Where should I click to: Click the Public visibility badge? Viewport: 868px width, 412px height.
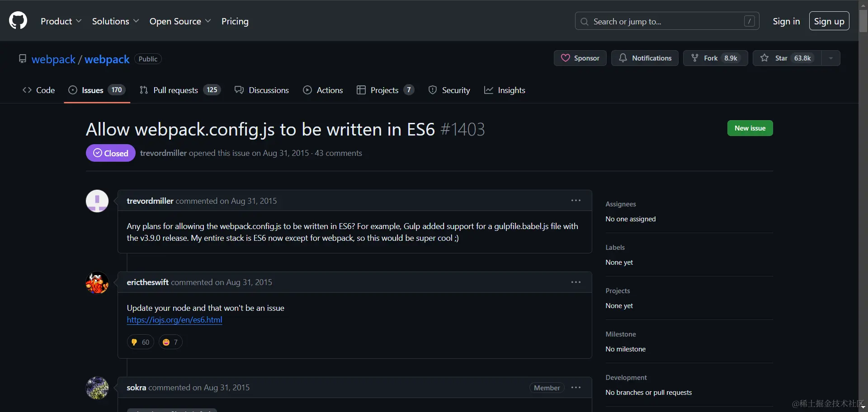(x=148, y=59)
